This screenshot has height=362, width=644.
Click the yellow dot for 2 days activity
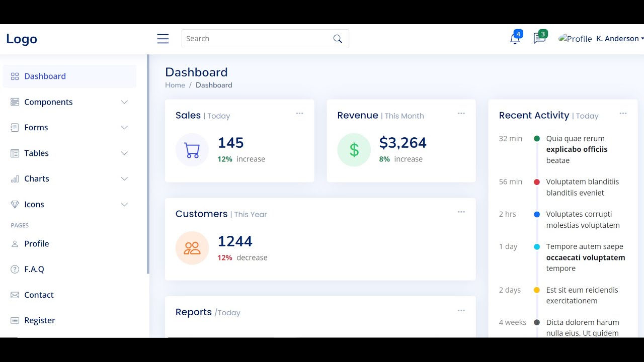click(x=537, y=290)
